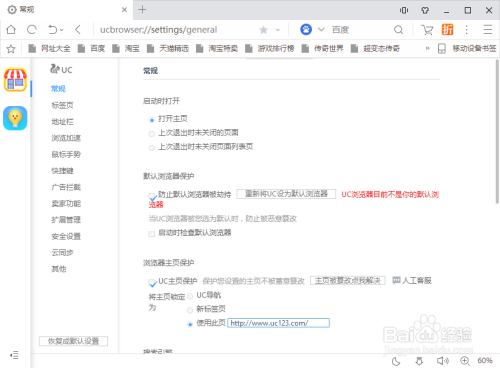The height and width of the screenshot is (368, 500).
Task: Click the Baidu paw search engine icon
Action: tap(306, 30)
